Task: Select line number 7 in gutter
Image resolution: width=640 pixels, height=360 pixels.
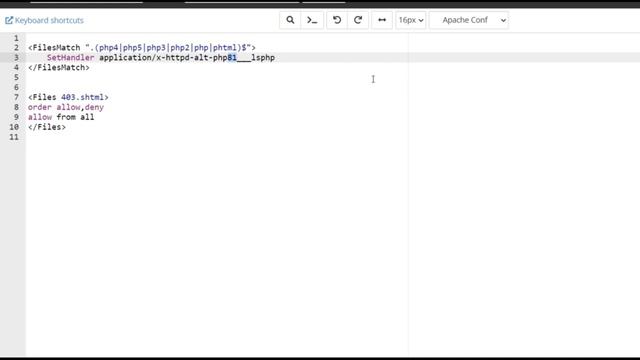Action: 16,97
